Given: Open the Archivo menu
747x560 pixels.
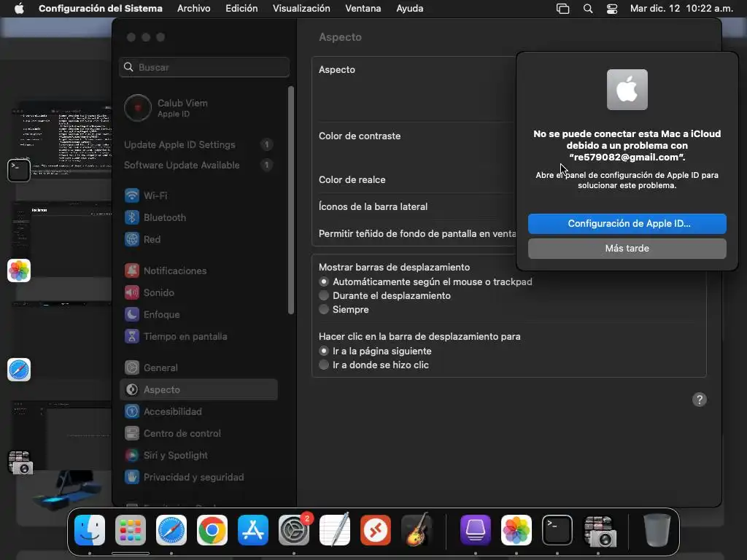Looking at the screenshot, I should [x=193, y=9].
